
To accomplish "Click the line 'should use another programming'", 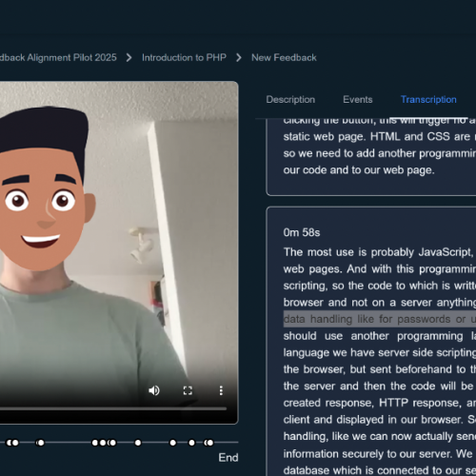I will pos(380,336).
